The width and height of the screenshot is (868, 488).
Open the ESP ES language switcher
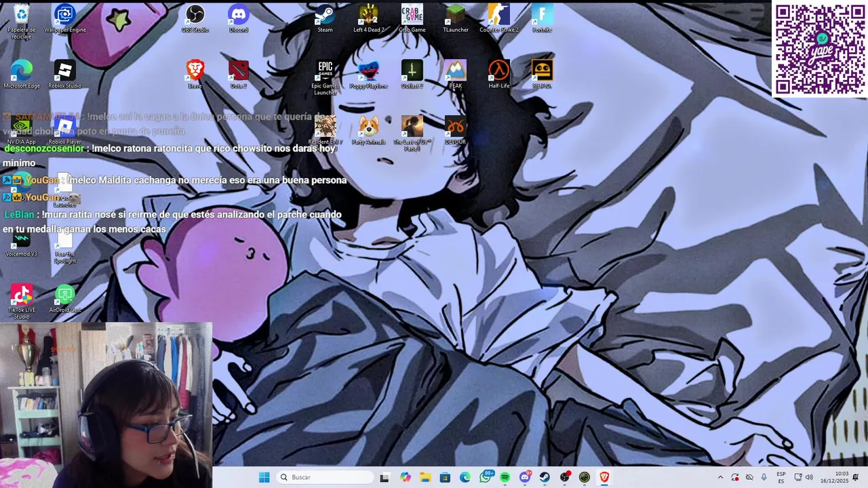[781, 477]
